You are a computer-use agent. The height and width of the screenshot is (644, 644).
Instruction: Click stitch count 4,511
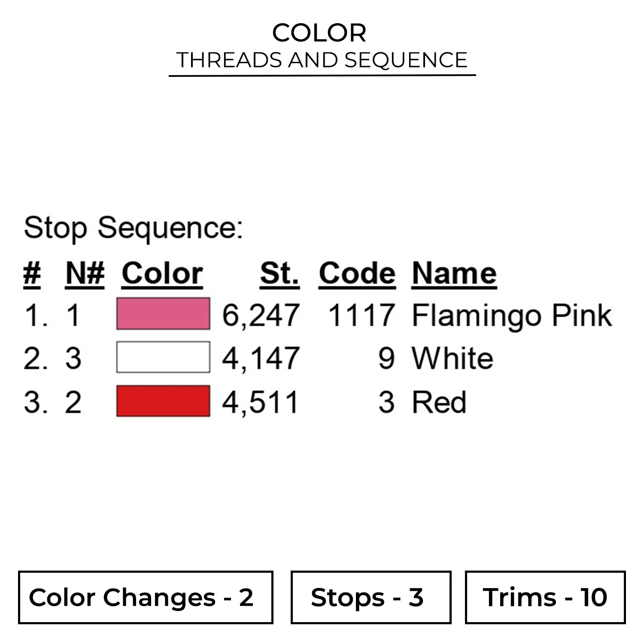(261, 402)
